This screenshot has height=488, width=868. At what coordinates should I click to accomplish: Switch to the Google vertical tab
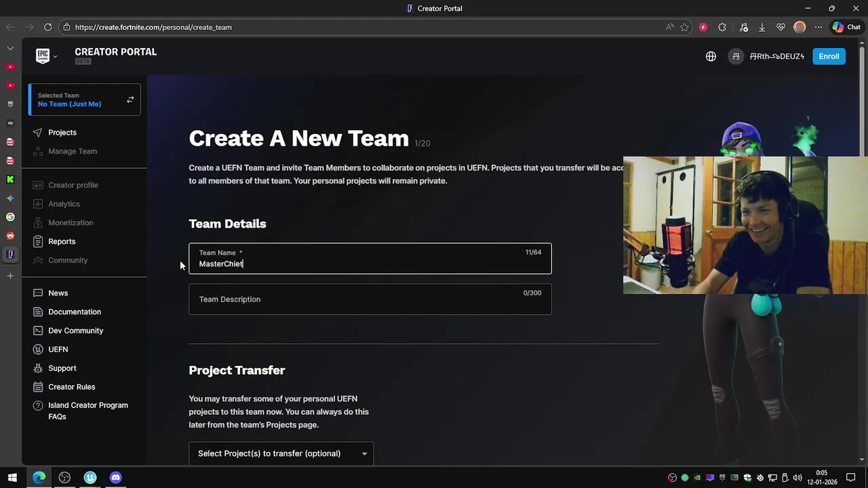(x=10, y=217)
